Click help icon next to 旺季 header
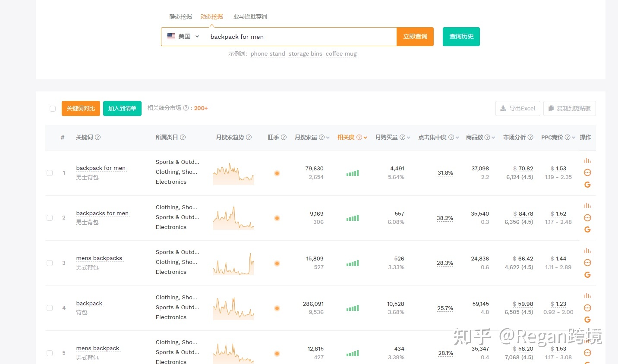 [x=284, y=137]
